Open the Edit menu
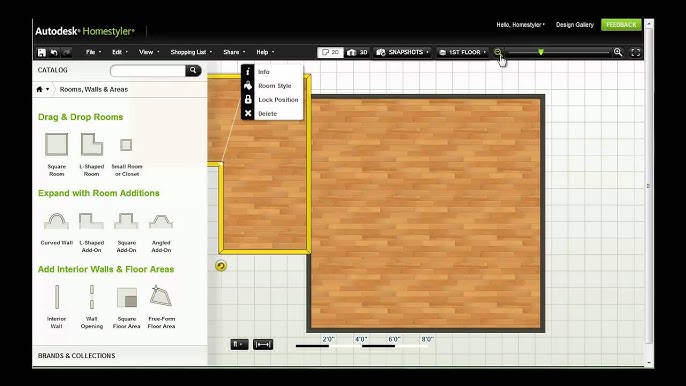 tap(119, 52)
